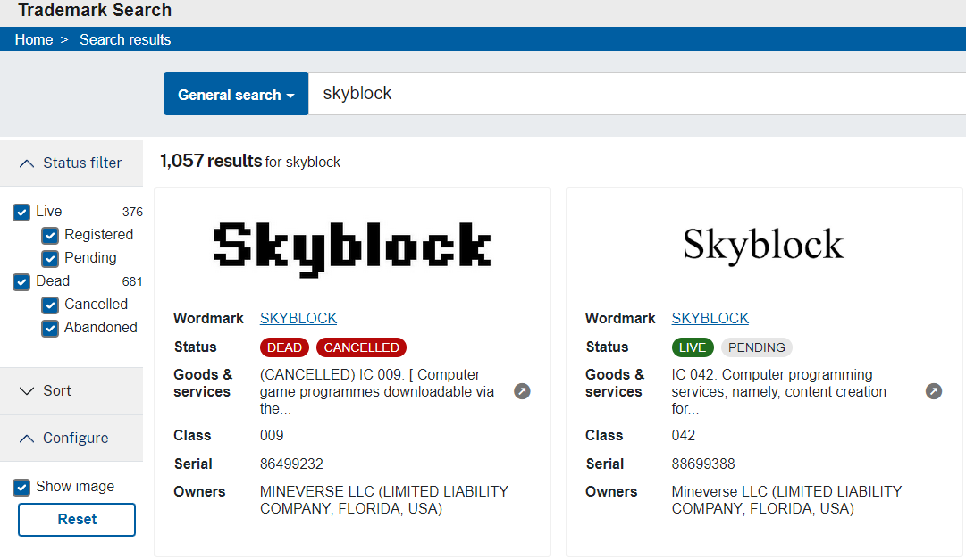
Task: Go to Home in the breadcrumb
Action: click(34, 39)
